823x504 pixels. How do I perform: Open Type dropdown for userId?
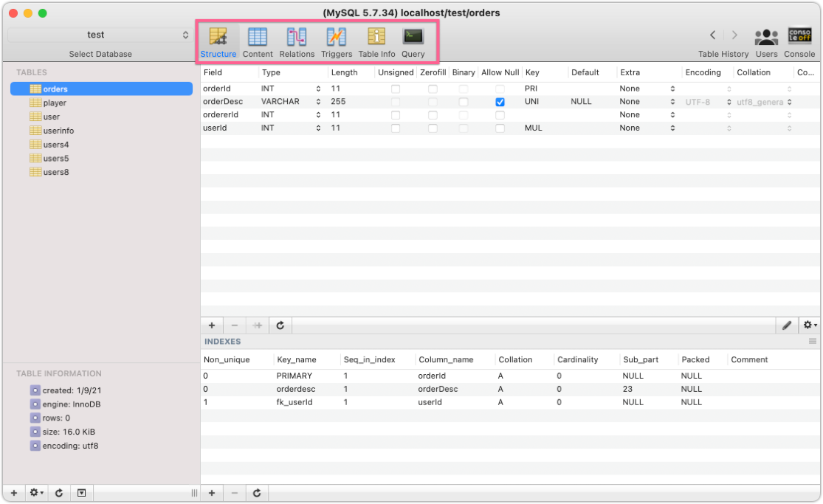tap(318, 128)
